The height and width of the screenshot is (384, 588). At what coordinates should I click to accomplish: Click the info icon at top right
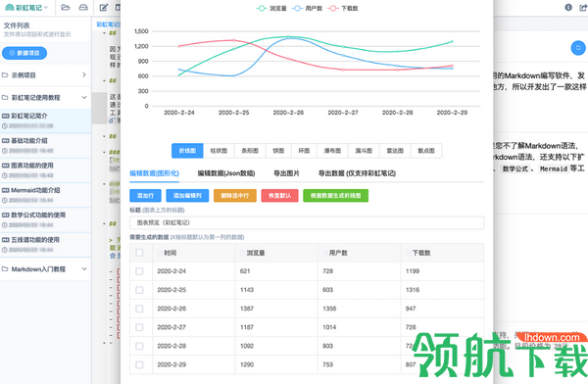(568, 7)
